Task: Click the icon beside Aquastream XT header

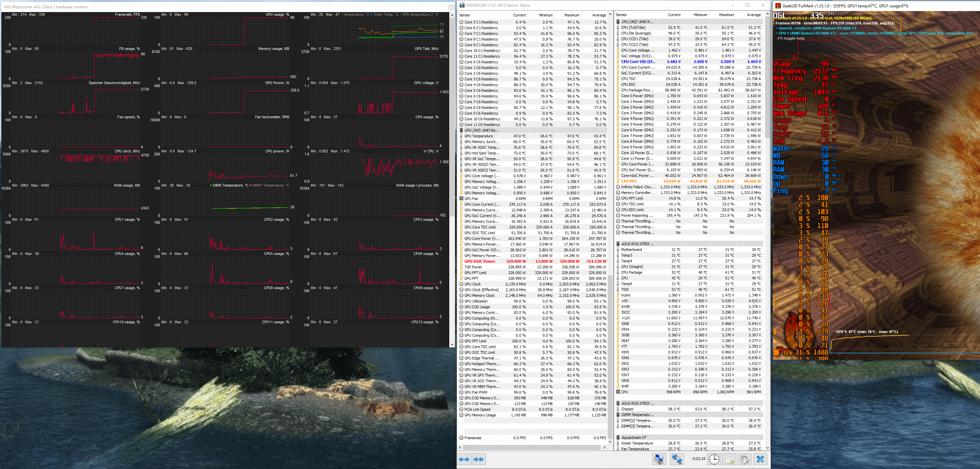Action: 618,438
